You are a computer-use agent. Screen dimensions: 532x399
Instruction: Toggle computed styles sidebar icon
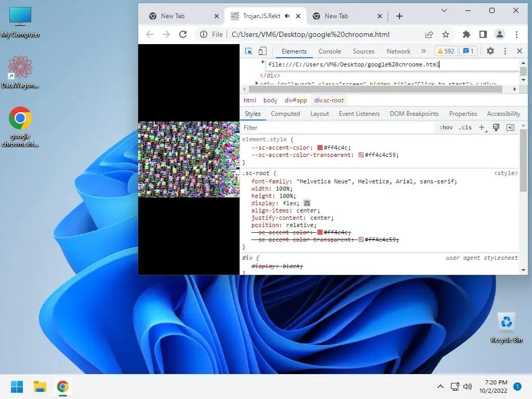coord(510,128)
